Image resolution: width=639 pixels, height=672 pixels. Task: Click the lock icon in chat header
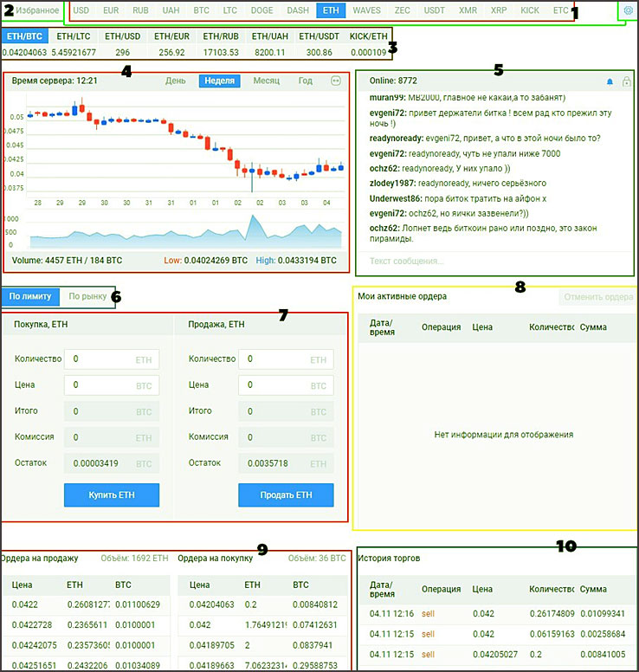tap(626, 81)
